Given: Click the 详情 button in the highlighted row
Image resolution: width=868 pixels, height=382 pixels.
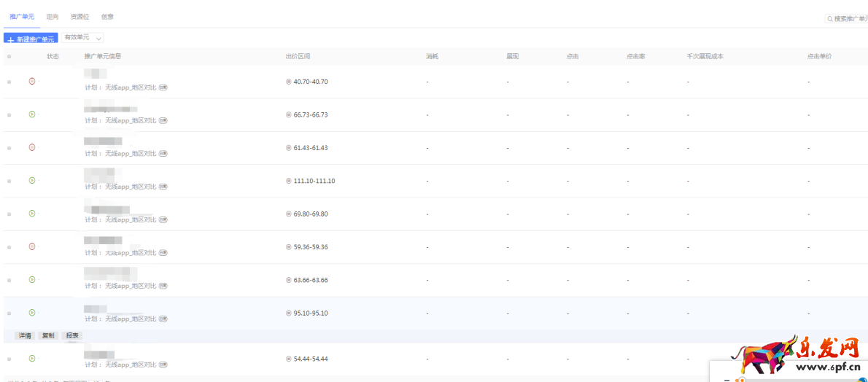Looking at the screenshot, I should (x=25, y=335).
